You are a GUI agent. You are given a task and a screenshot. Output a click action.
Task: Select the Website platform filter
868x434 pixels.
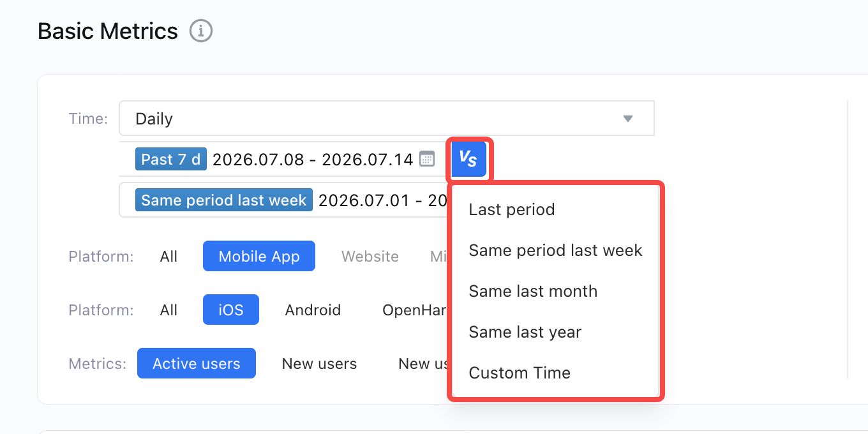[x=370, y=256]
